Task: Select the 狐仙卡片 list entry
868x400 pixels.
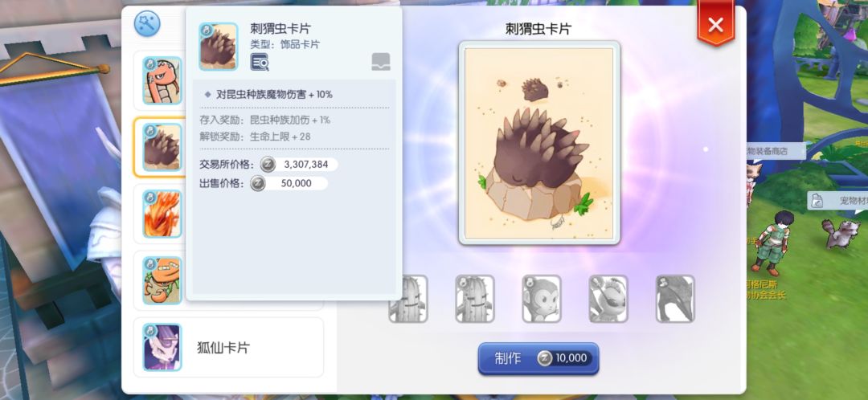Action: (228, 347)
